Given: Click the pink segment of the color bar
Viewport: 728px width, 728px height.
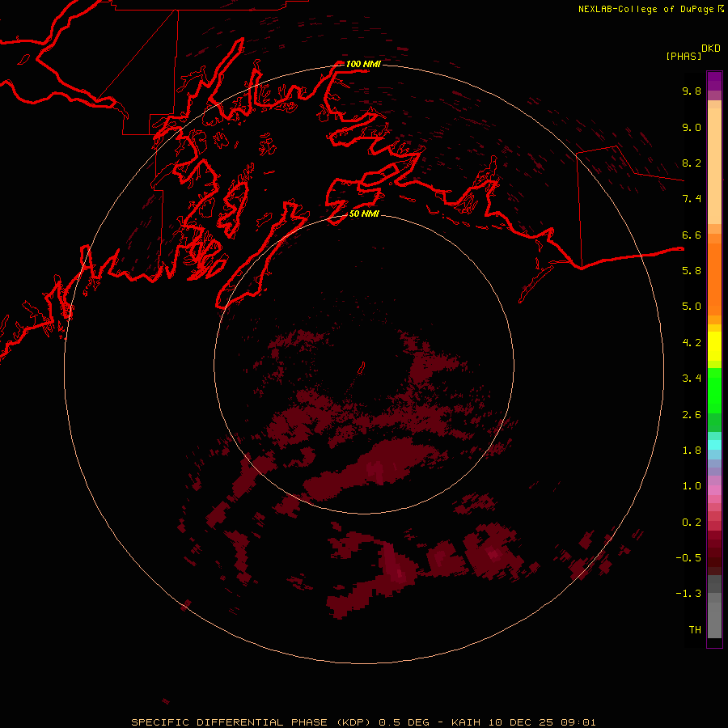Looking at the screenshot, I should 714,490.
